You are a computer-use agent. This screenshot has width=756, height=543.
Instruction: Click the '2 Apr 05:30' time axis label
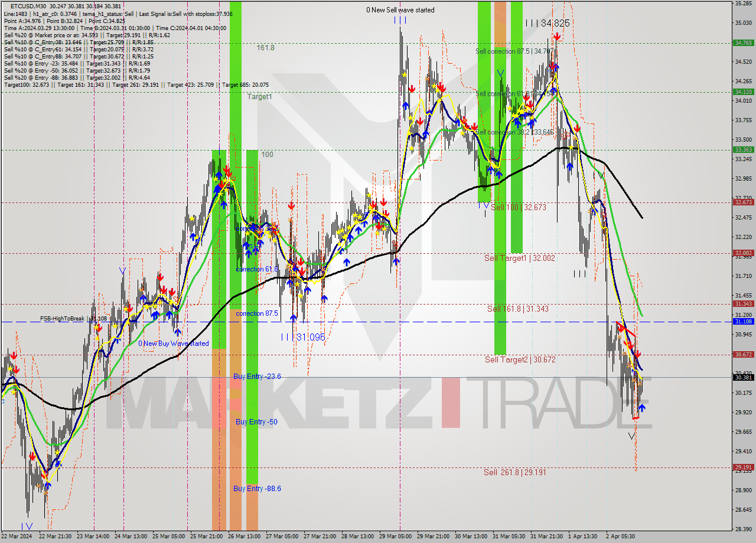point(620,537)
